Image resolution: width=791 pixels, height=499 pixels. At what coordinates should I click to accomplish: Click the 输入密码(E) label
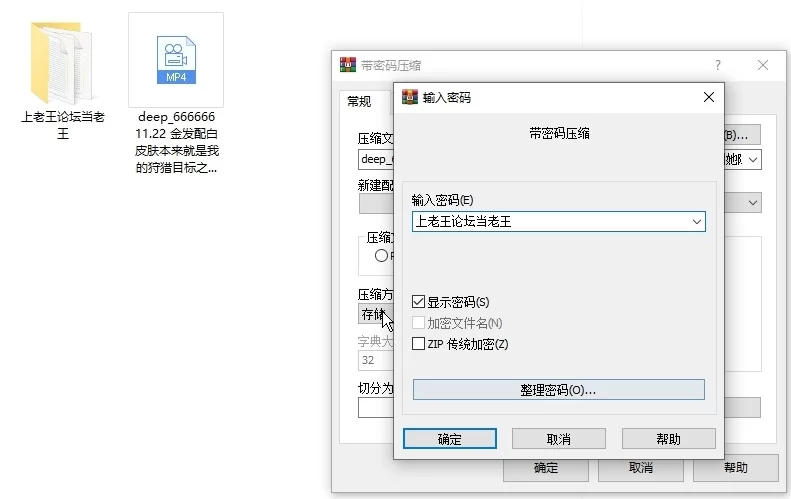(442, 200)
